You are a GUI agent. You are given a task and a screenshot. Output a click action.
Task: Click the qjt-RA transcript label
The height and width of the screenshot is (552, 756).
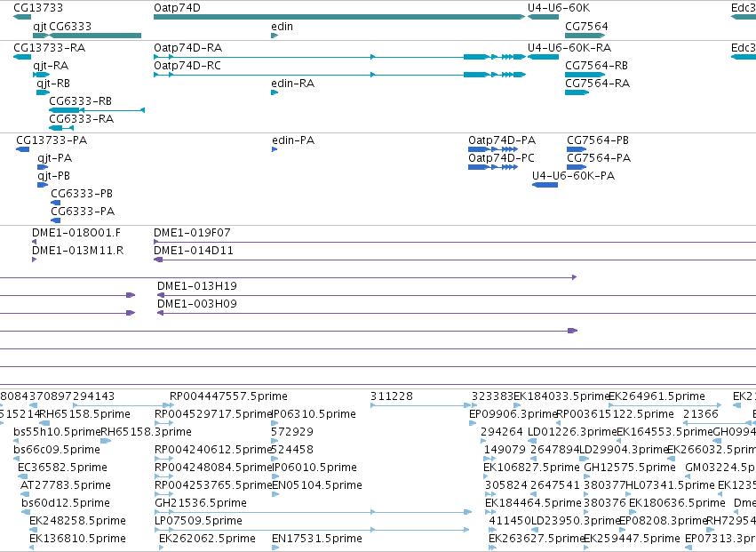pos(51,66)
